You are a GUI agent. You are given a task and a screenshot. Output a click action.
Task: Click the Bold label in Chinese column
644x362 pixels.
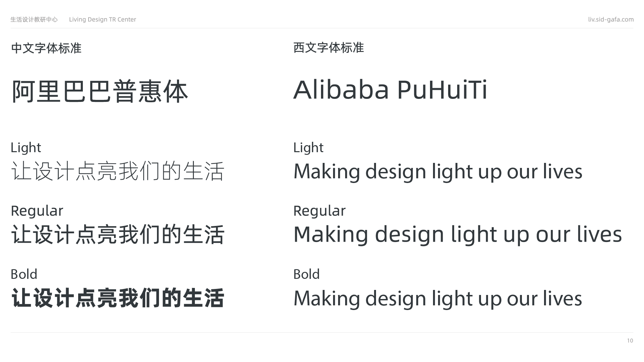(24, 274)
